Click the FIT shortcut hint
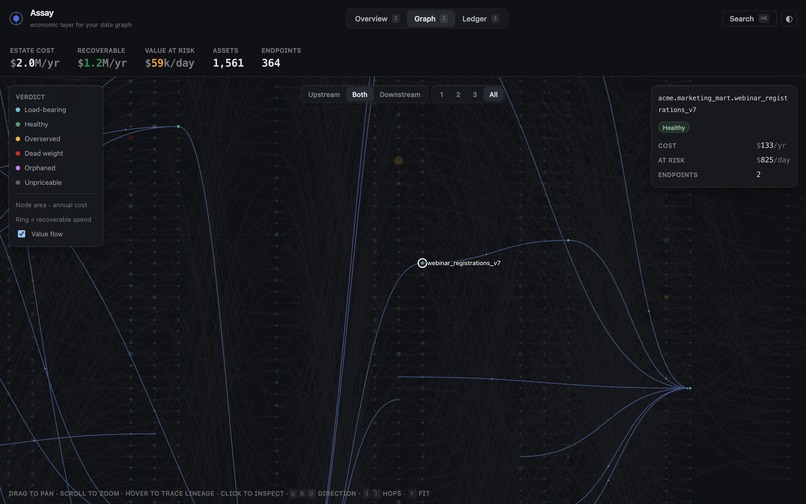This screenshot has width=806, height=504. [x=424, y=494]
